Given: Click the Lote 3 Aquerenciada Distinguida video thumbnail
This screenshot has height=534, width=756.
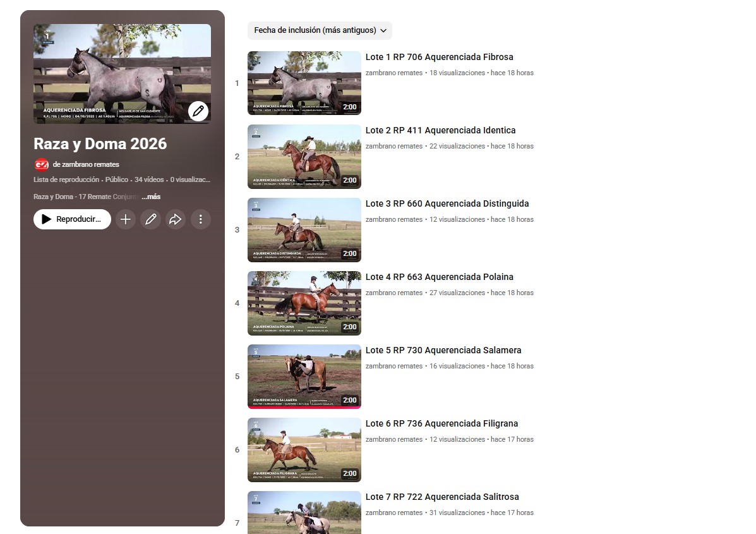Looking at the screenshot, I should 304,230.
